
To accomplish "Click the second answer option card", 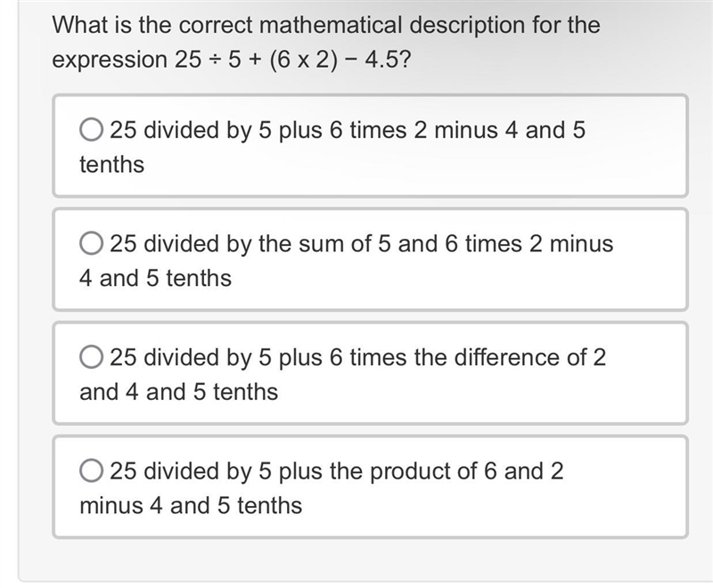I will pos(370,259).
